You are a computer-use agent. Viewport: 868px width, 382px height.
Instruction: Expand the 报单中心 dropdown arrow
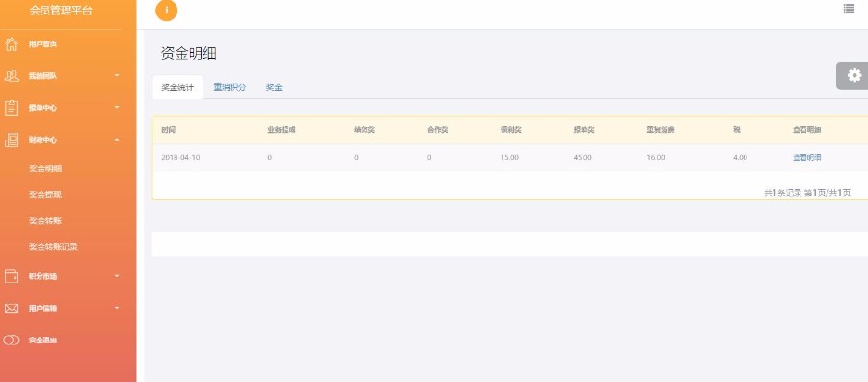(x=117, y=107)
